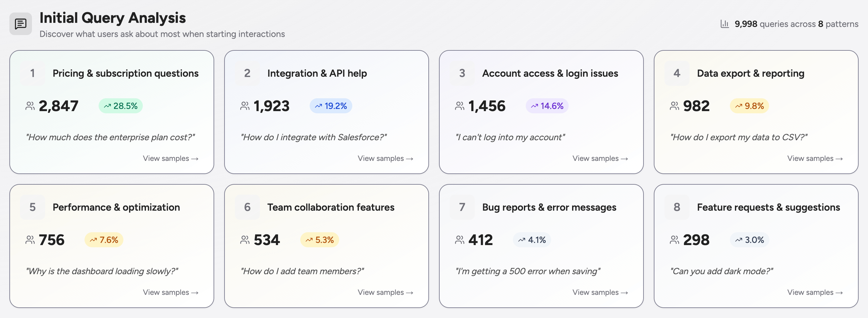The image size is (868, 318).
Task: Click the count 982 on the Data export card
Action: [696, 106]
